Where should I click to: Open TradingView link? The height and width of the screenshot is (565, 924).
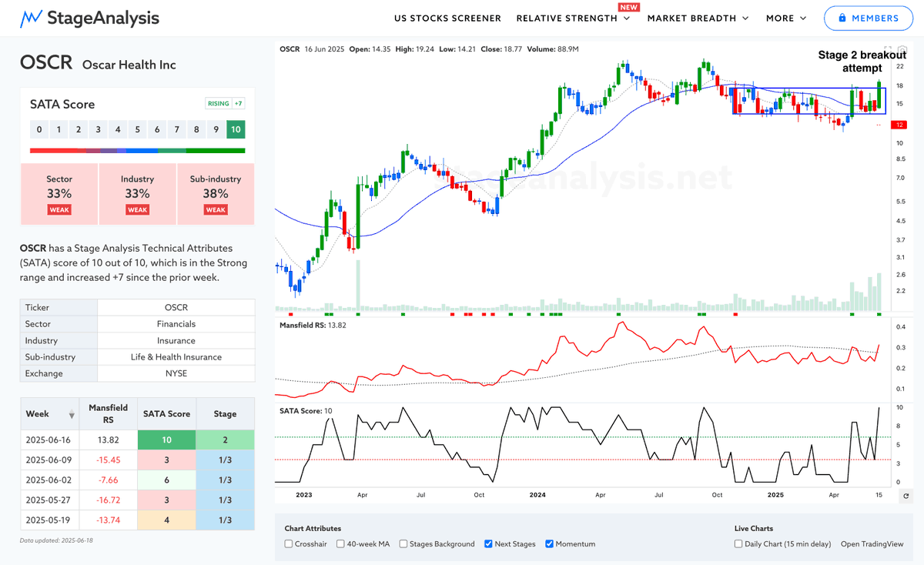[x=872, y=543]
